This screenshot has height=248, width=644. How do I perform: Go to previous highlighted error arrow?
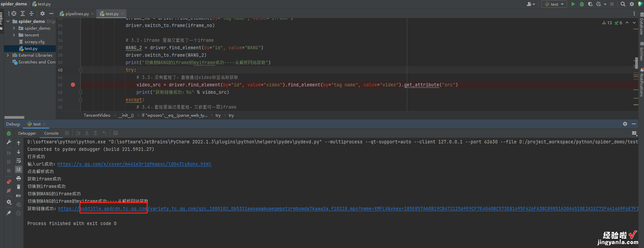(627, 23)
